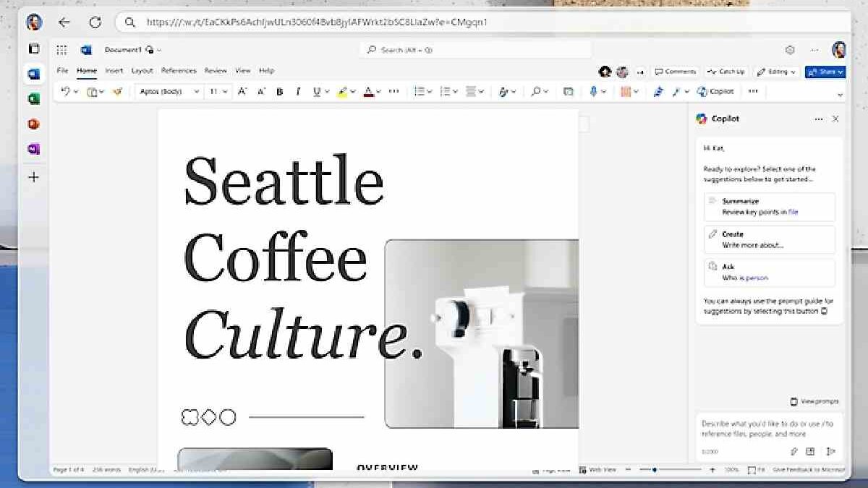Toggle italic formatting
The image size is (868, 488).
tap(298, 92)
